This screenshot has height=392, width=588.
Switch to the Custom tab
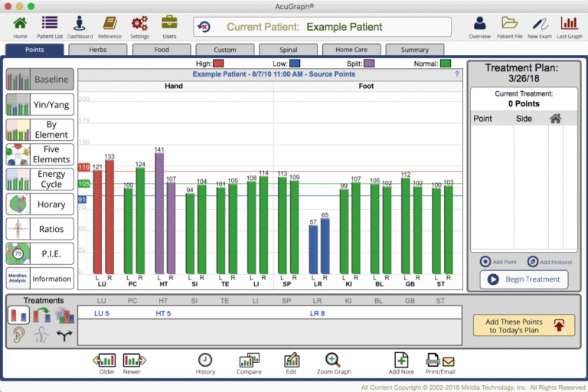[225, 50]
